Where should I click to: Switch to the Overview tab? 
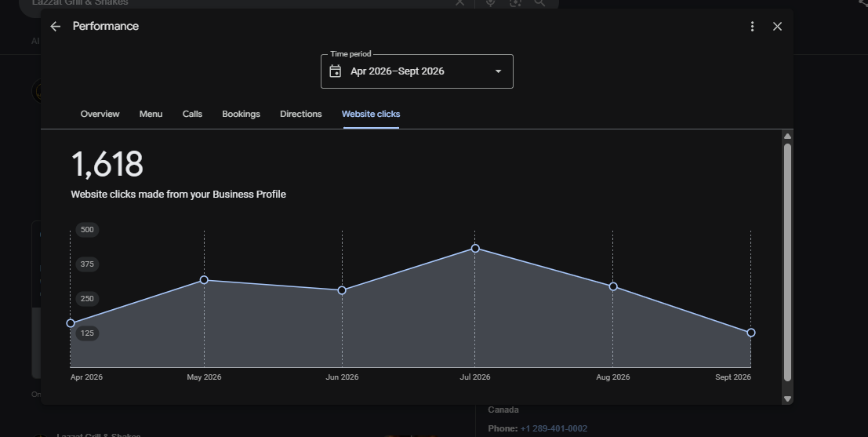tap(100, 114)
